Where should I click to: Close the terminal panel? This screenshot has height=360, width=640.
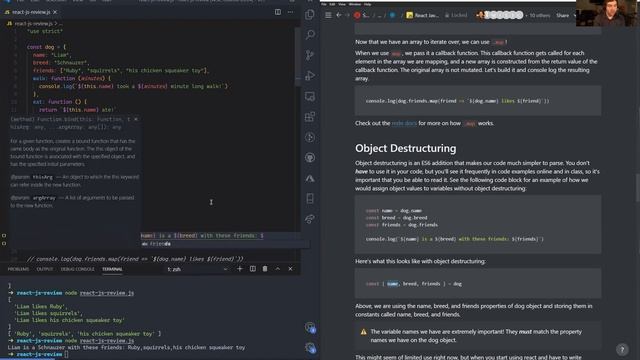coord(290,269)
